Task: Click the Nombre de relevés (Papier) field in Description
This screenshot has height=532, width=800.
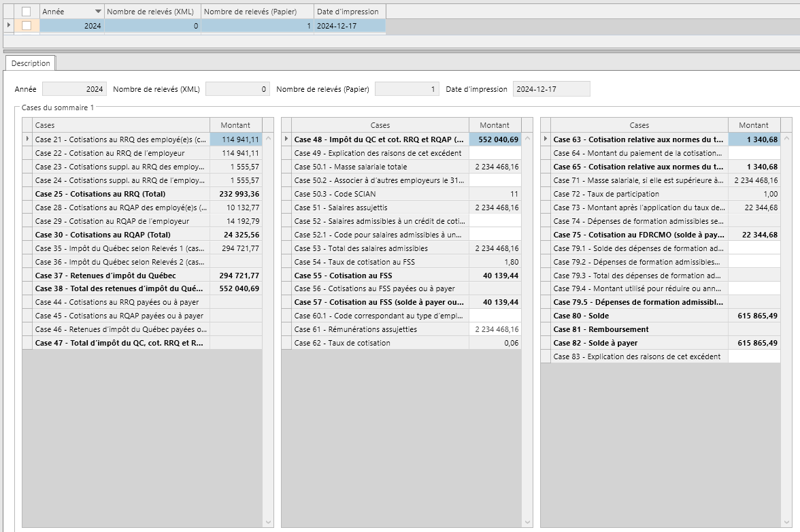Action: (x=407, y=89)
